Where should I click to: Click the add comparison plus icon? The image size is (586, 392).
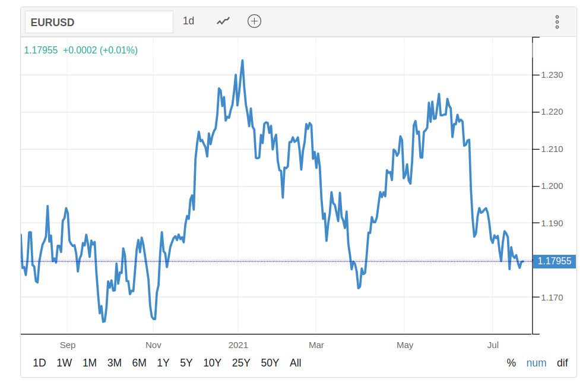coord(254,21)
